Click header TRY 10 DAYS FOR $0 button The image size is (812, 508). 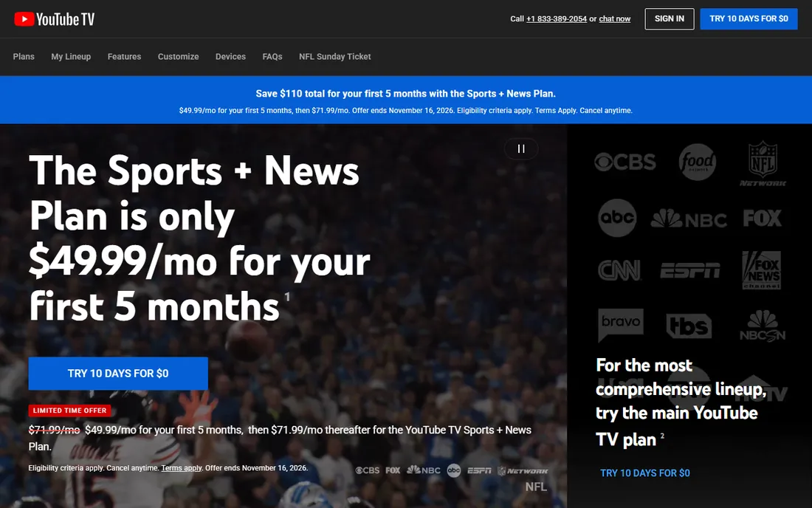[x=749, y=18]
